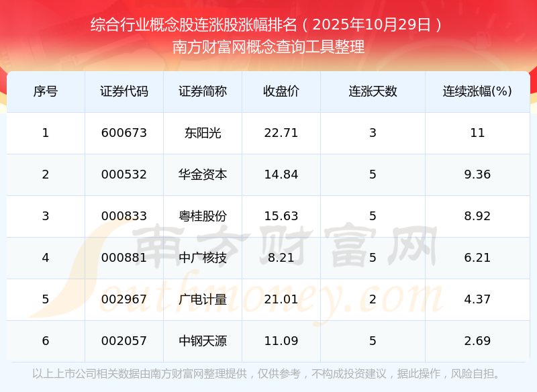Select the 证券简称 column header

(203, 91)
